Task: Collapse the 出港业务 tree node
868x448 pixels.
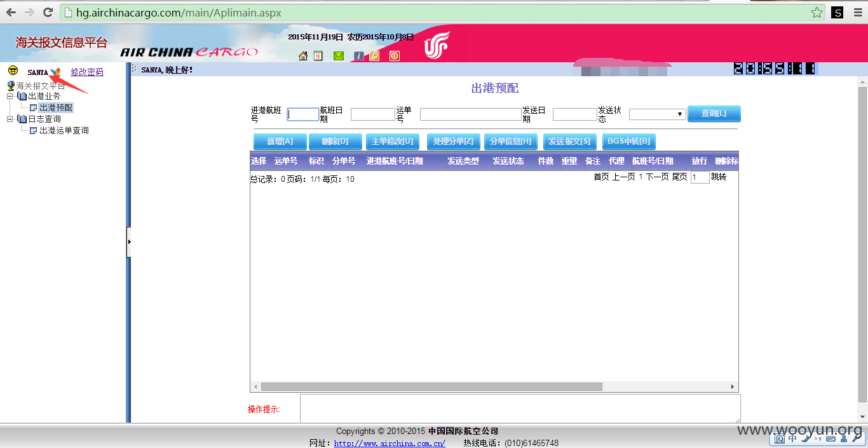Action: (10, 97)
